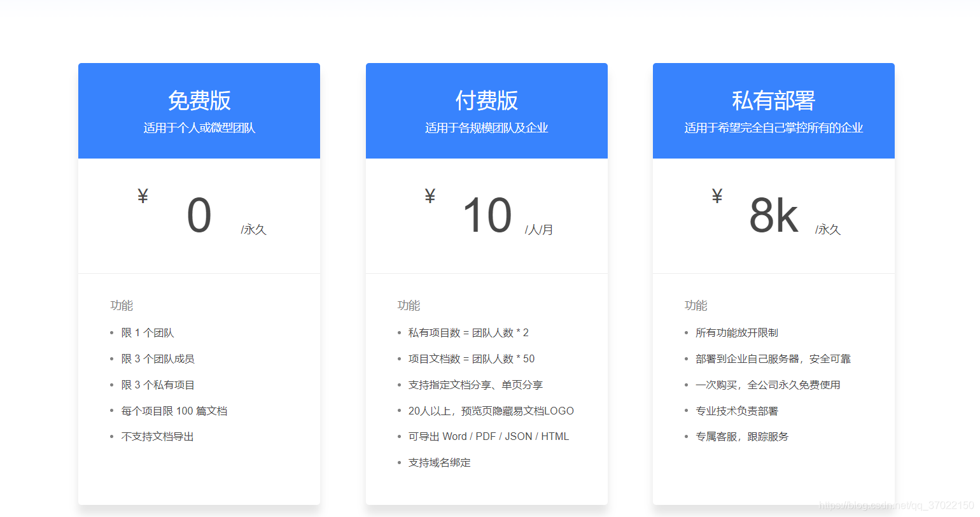Click the 功能 label on the free plan
This screenshot has width=980, height=517.
click(x=122, y=306)
